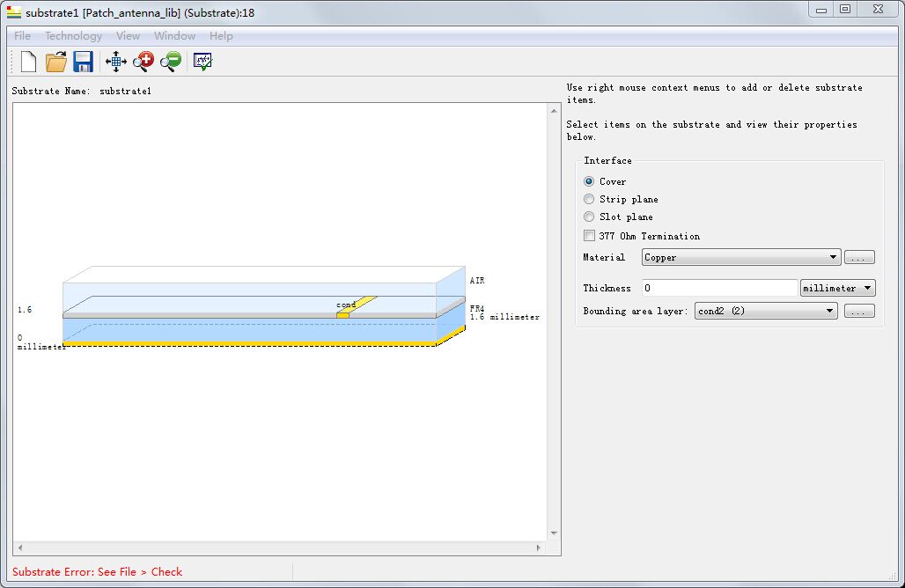Open the View menu

129,36
